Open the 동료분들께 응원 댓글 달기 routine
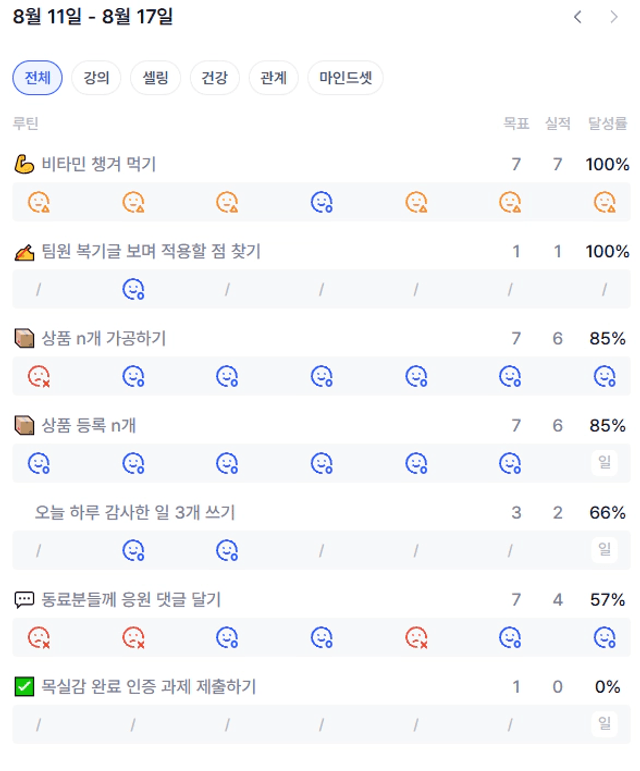Image resolution: width=640 pixels, height=771 pixels. pos(131,599)
